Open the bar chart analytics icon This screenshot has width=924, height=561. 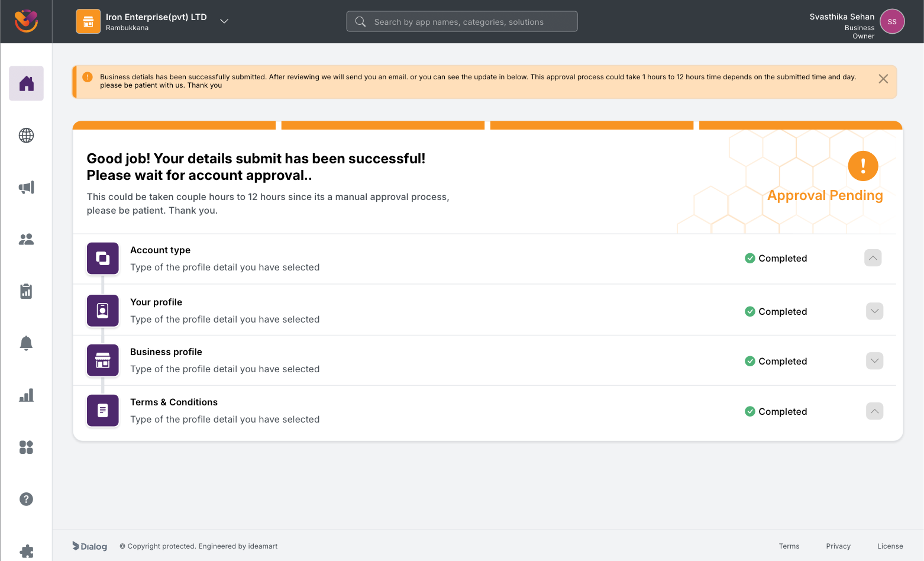pos(26,395)
